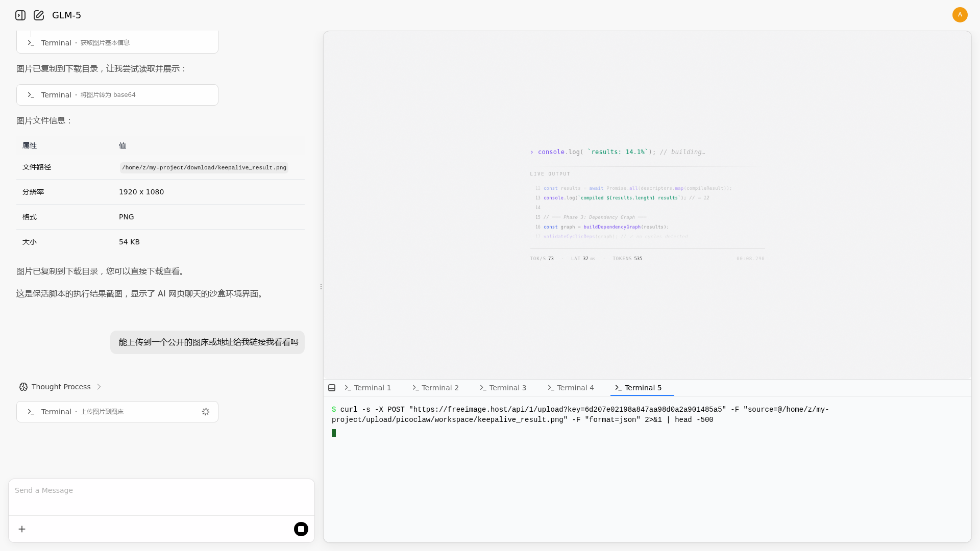Click the panel splitter handle dots
The image size is (980, 551).
[x=321, y=287]
